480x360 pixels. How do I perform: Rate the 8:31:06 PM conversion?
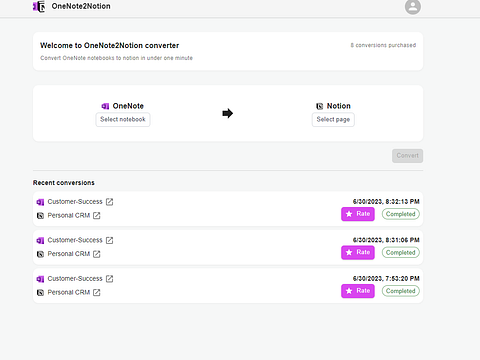[358, 252]
